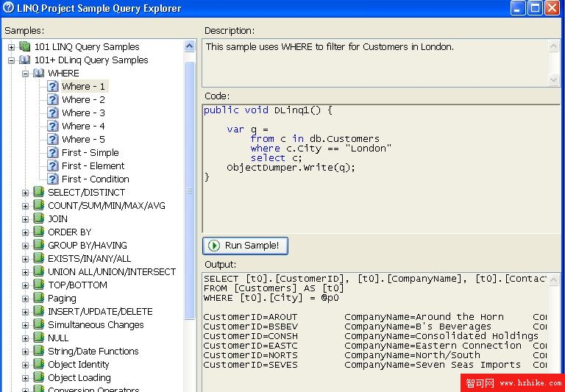Image resolution: width=565 pixels, height=392 pixels.
Task: Expand the GROUP BY/HAVING node
Action: 25,246
